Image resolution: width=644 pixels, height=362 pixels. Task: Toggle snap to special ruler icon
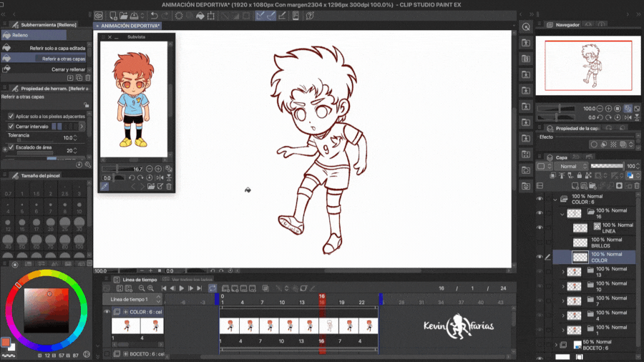pyautogui.click(x=271, y=16)
